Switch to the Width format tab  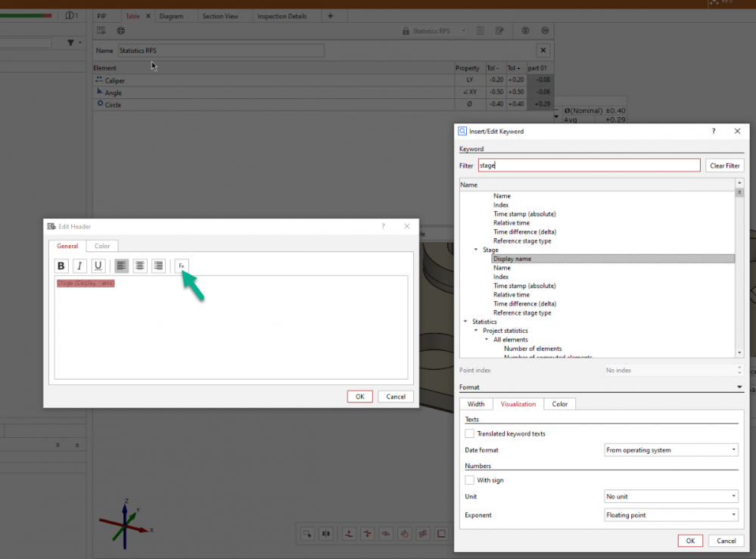(476, 404)
